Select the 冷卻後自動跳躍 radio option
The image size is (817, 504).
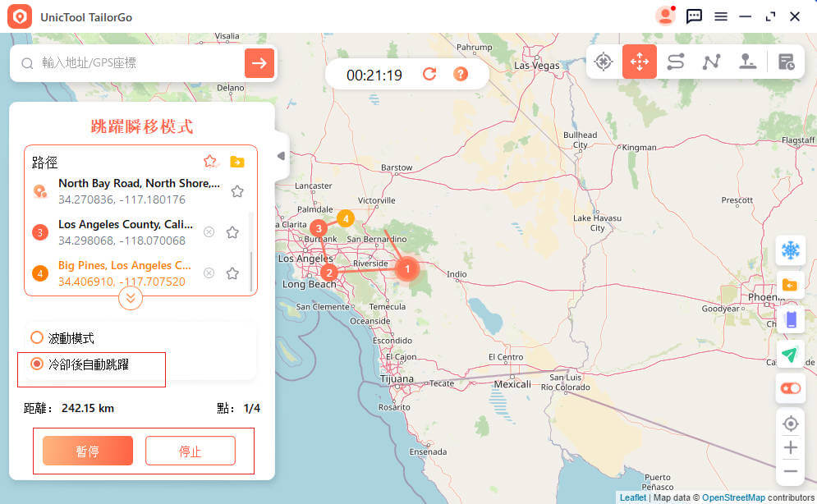click(x=36, y=364)
